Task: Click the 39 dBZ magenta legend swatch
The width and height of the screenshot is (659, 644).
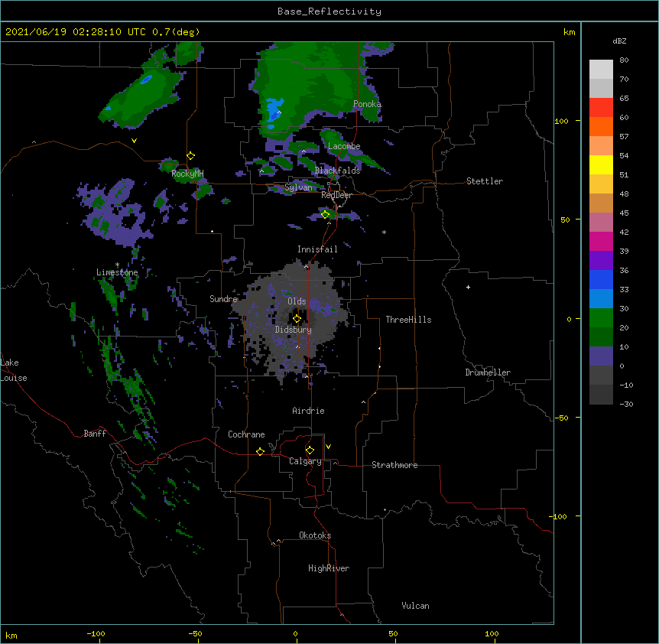Action: (x=601, y=241)
